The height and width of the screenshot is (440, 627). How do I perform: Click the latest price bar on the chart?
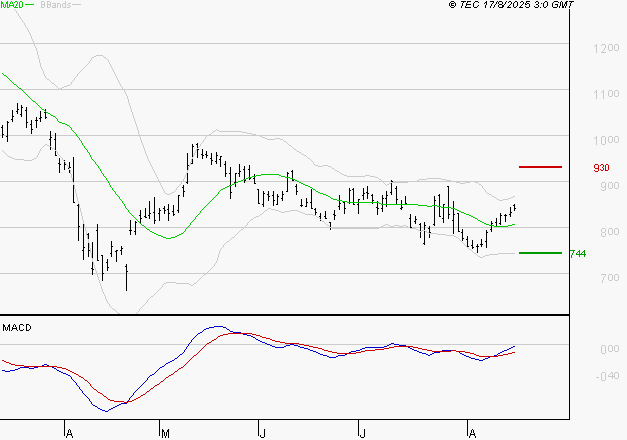click(x=514, y=208)
